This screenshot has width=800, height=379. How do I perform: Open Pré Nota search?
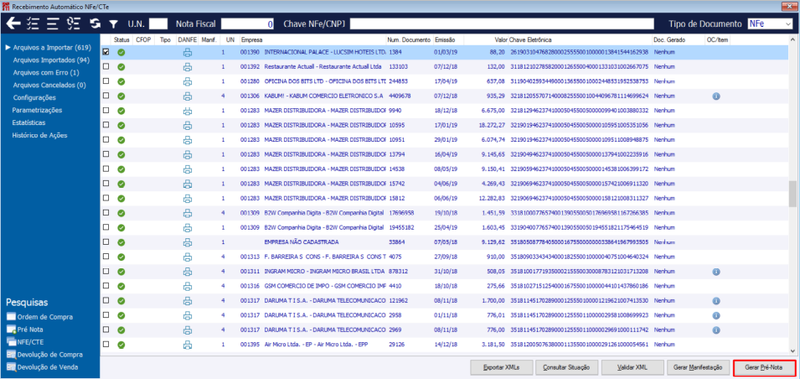tap(25, 329)
